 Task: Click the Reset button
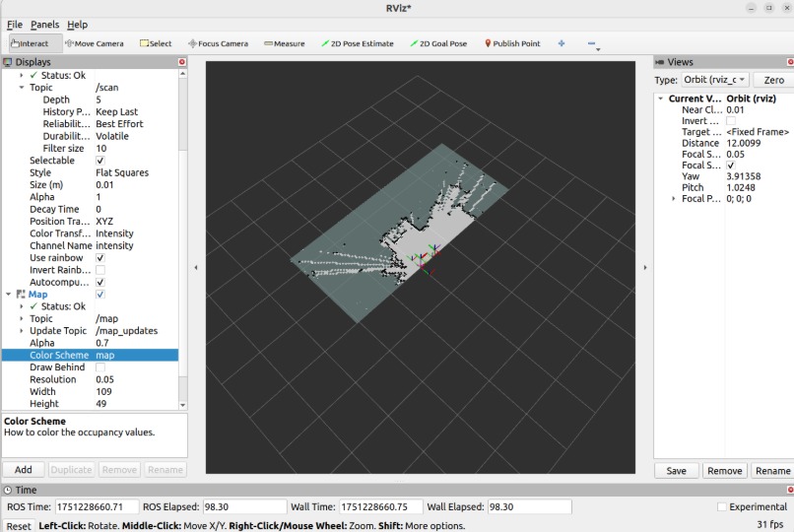[x=19, y=526]
